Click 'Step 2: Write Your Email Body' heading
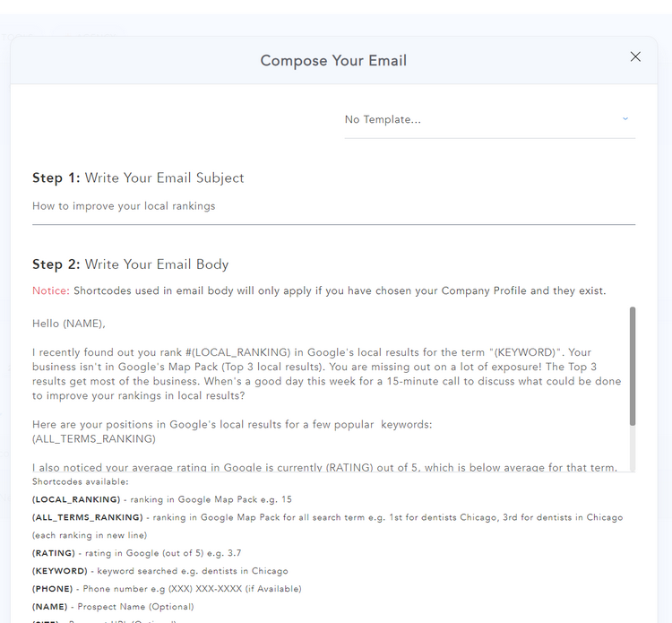This screenshot has height=623, width=672. pyautogui.click(x=130, y=264)
